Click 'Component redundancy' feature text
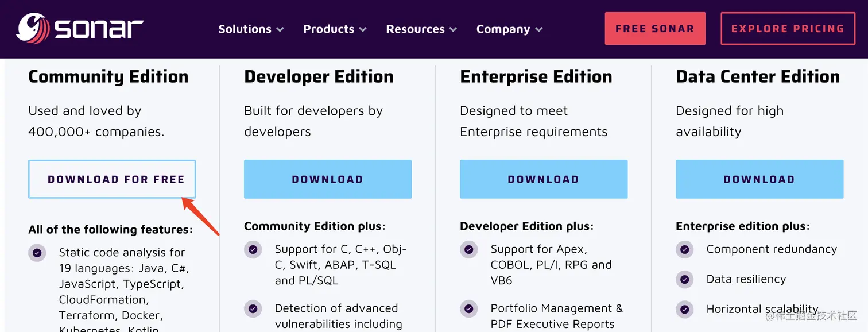Viewport: 868px width, 332px height. (772, 249)
